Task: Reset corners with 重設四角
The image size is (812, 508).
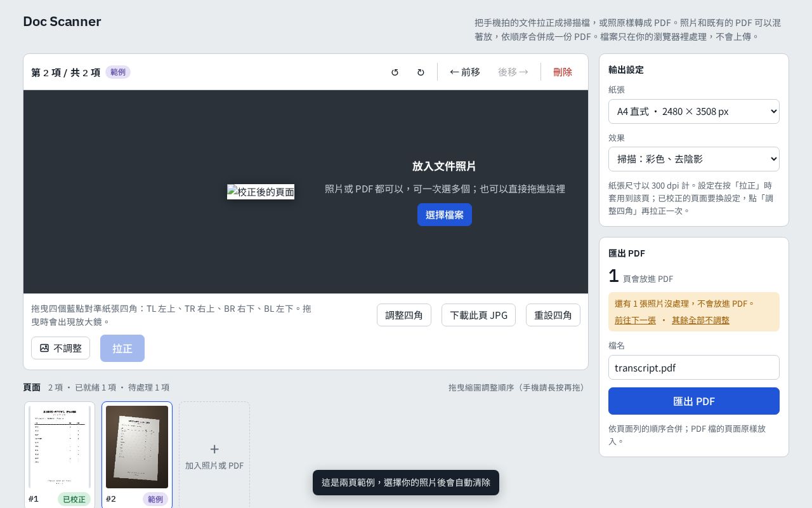Action: pos(553,315)
